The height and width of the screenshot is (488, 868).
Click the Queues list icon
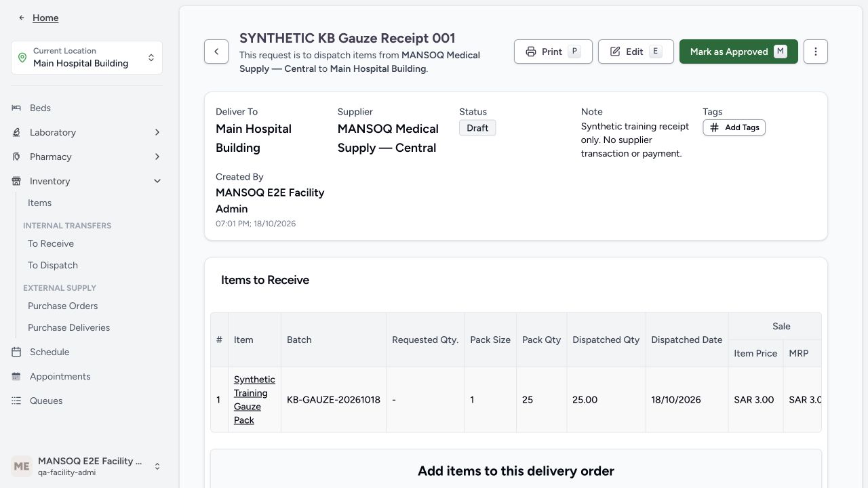click(x=16, y=401)
